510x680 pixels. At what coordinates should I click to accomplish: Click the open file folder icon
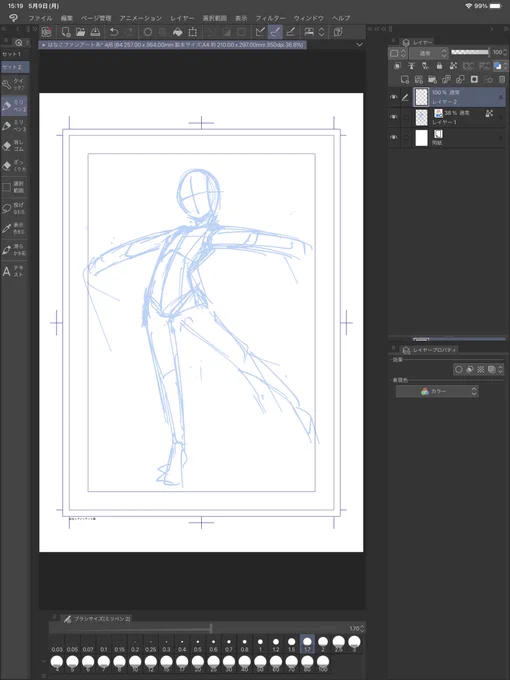tap(80, 32)
